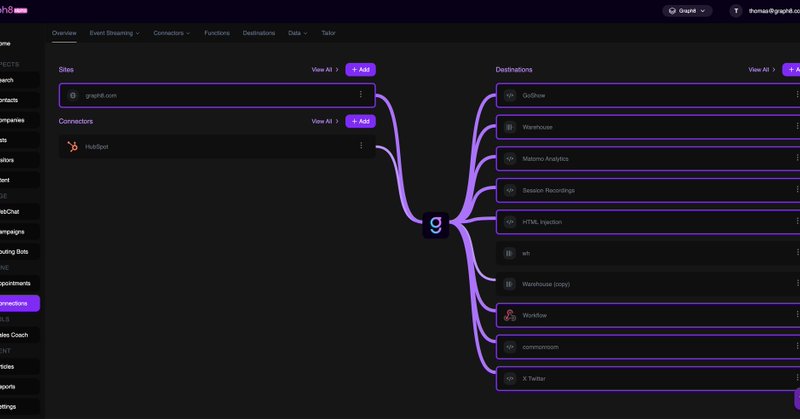The width and height of the screenshot is (800, 419).
Task: Click the commonroom destination label
Action: point(540,347)
